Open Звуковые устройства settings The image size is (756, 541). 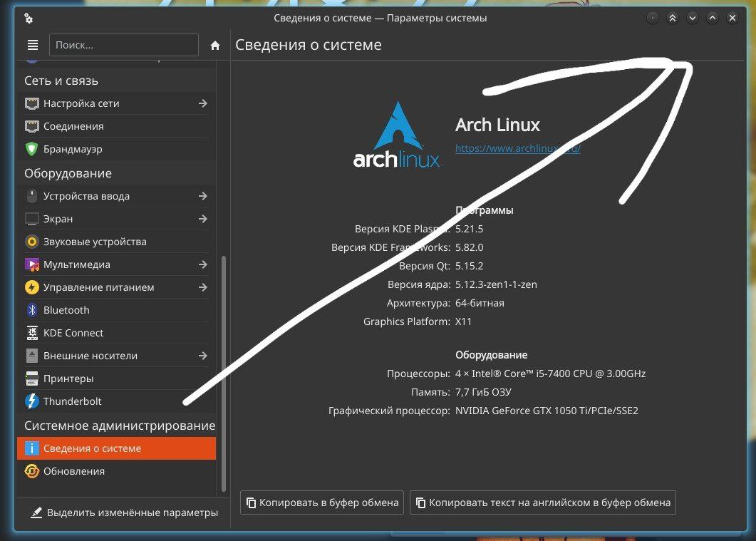tap(117, 242)
